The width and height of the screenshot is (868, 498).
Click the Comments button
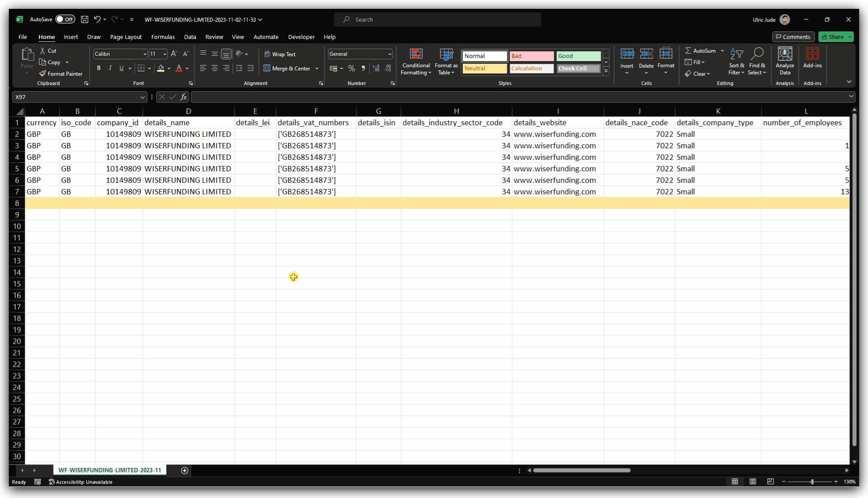pyautogui.click(x=793, y=37)
